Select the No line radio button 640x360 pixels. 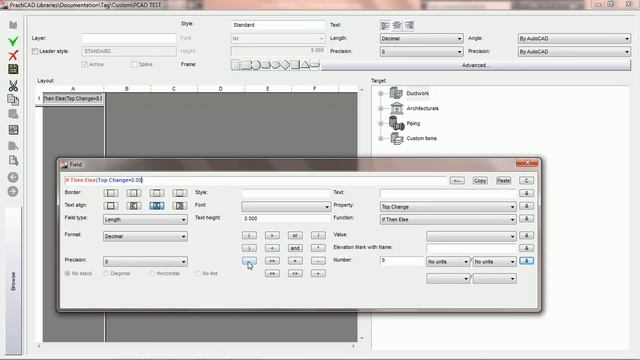click(x=198, y=273)
